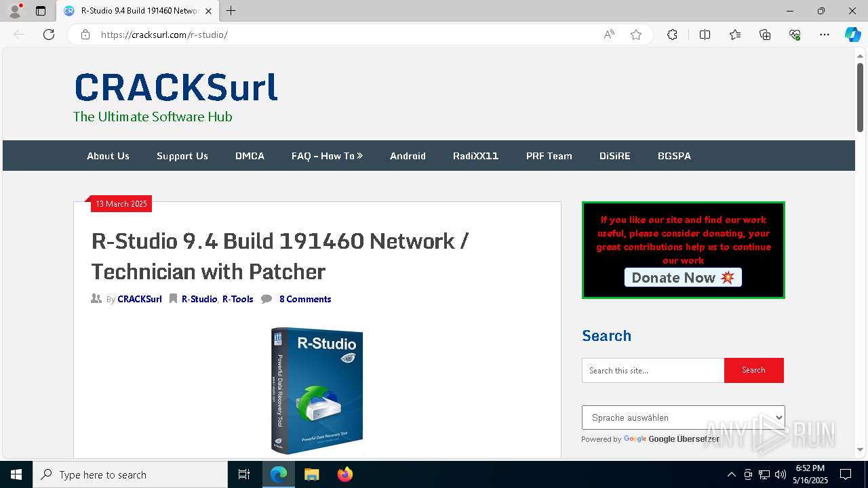Open volume tray icon
868x488 pixels.
coord(781,474)
